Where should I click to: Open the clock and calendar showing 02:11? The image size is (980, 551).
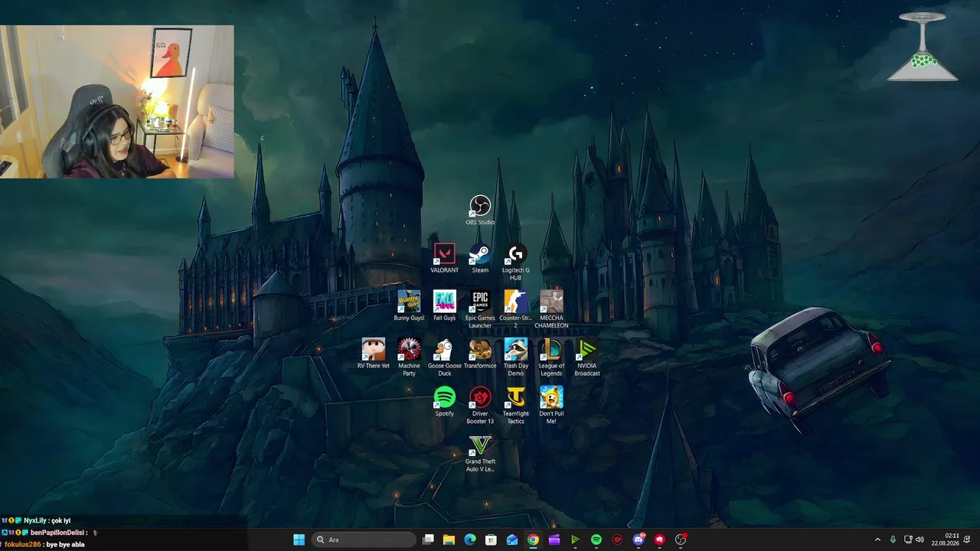tap(946, 540)
